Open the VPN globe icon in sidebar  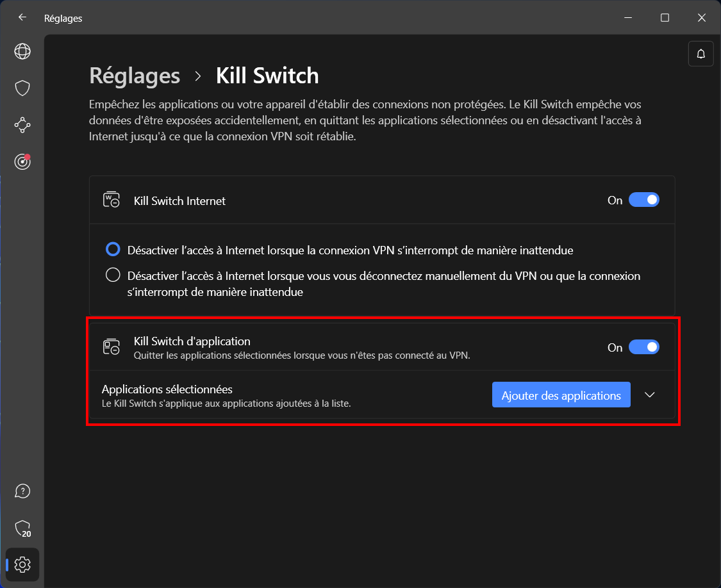pos(22,51)
